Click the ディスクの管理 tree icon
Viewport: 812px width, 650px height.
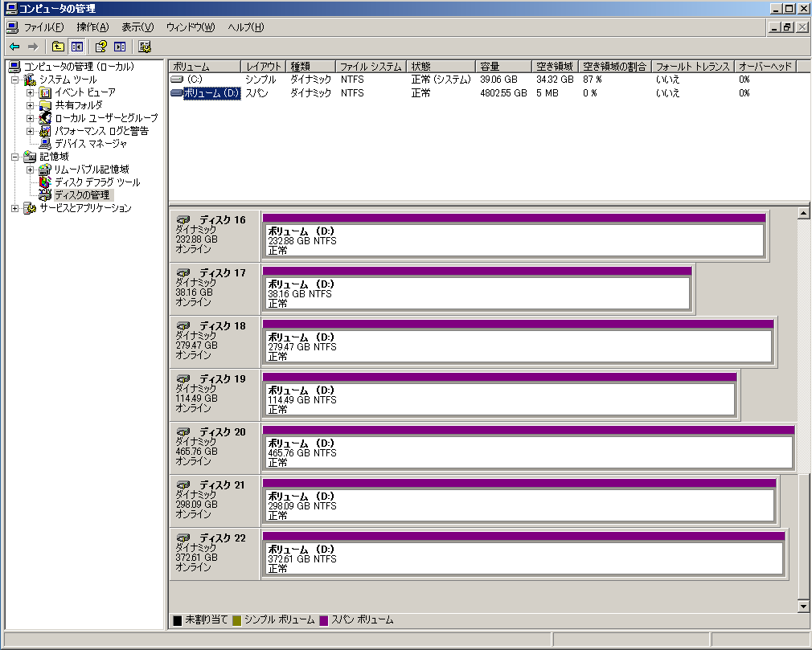pyautogui.click(x=45, y=195)
